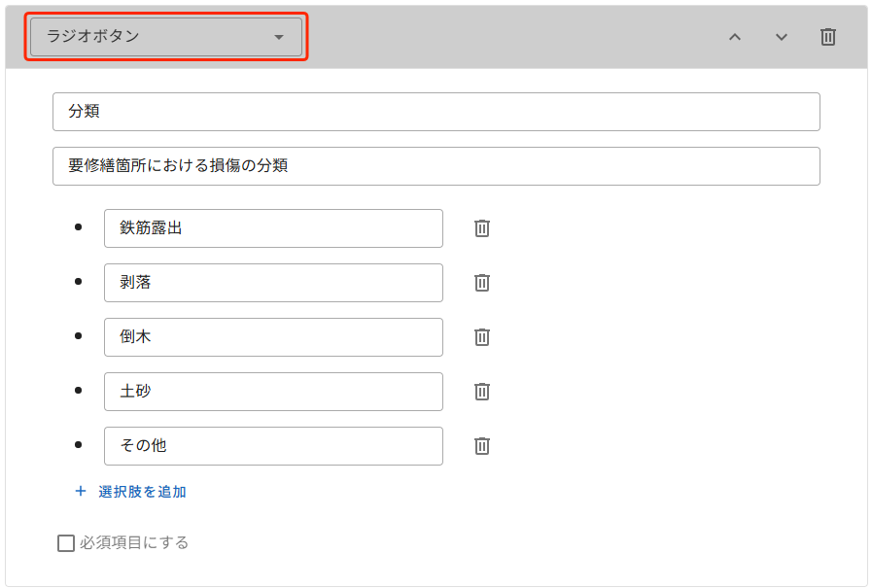Move the question up with the up chevron
The height and width of the screenshot is (588, 872).
click(735, 37)
